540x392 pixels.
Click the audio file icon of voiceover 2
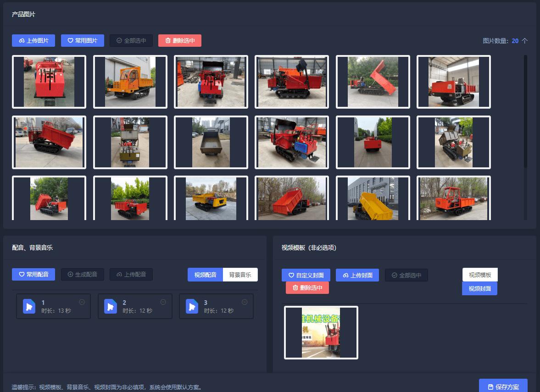[x=110, y=306]
